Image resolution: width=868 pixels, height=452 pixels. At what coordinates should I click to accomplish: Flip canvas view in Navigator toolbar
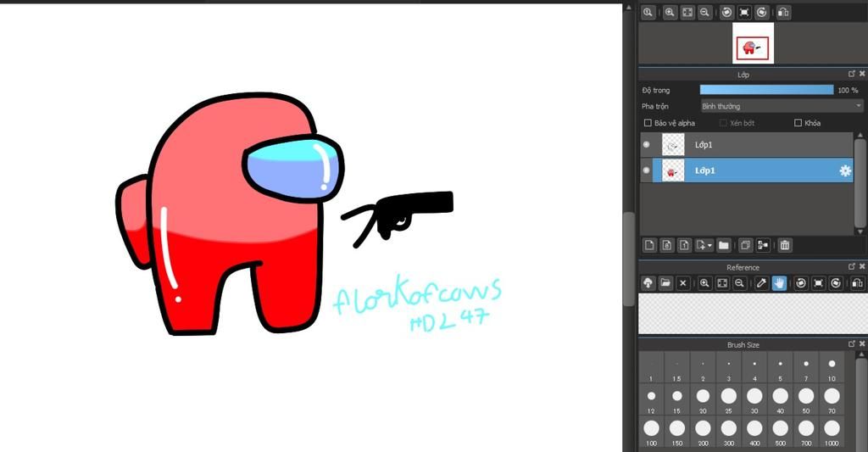point(782,12)
